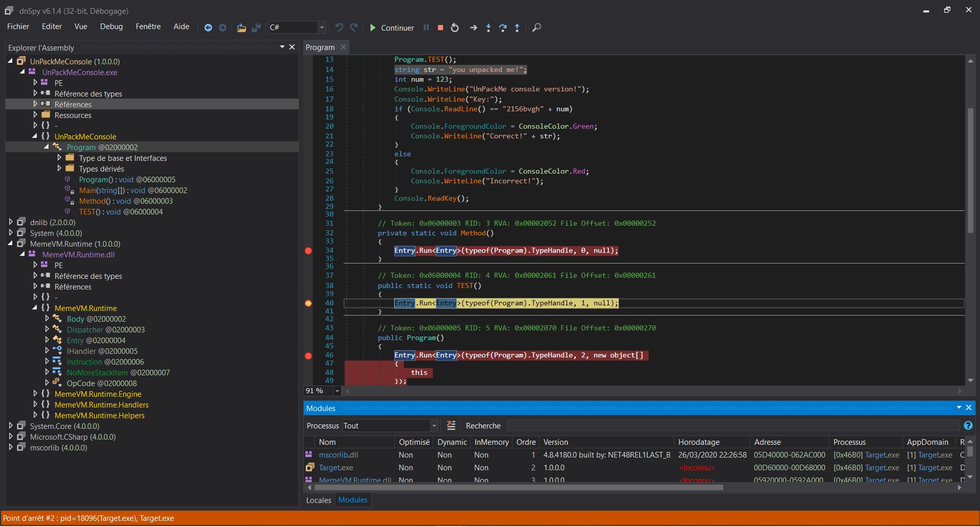
Task: Switch to the Locales tab
Action: pyautogui.click(x=318, y=500)
